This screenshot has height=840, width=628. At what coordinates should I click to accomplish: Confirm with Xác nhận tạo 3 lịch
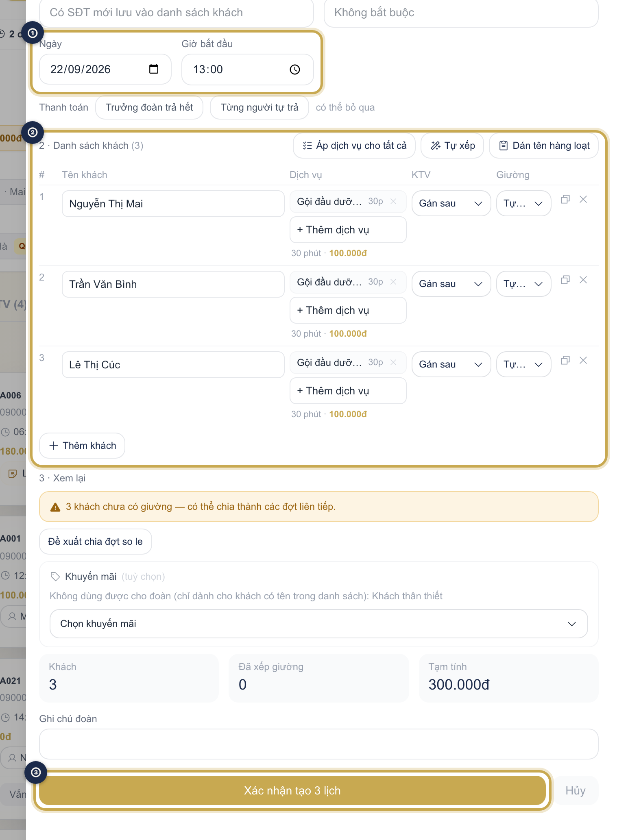[x=292, y=790]
